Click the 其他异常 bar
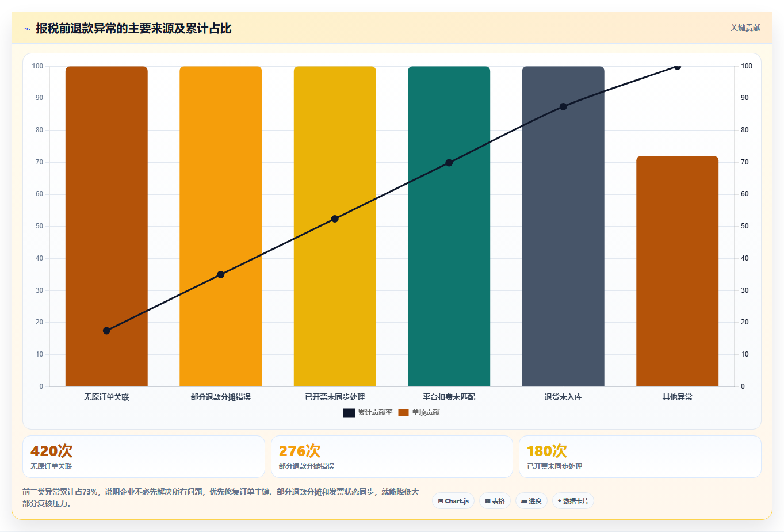 pos(677,271)
